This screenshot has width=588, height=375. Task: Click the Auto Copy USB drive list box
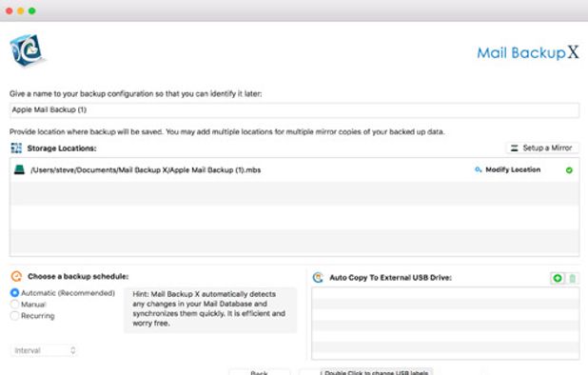[445, 324]
